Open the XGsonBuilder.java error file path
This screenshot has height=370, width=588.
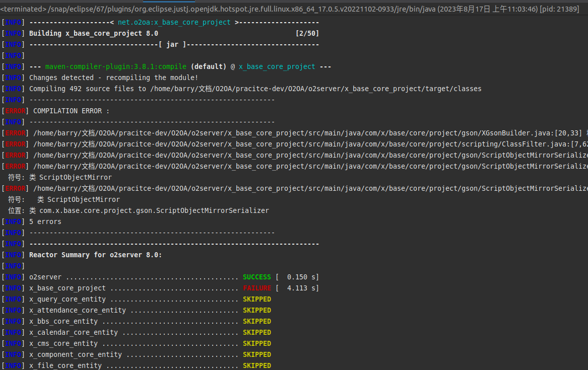(x=306, y=133)
